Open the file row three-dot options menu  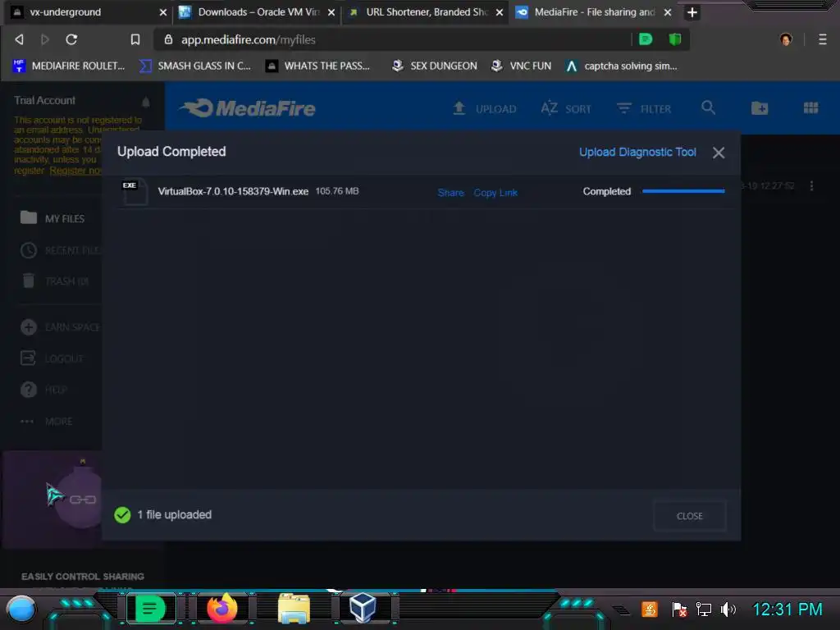point(811,185)
